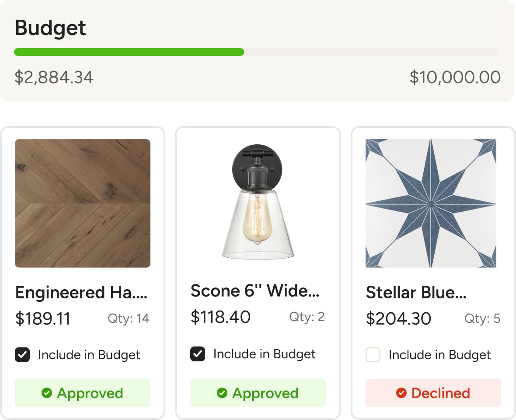Open the blue star tile product image
The height and width of the screenshot is (420, 516).
click(x=431, y=203)
